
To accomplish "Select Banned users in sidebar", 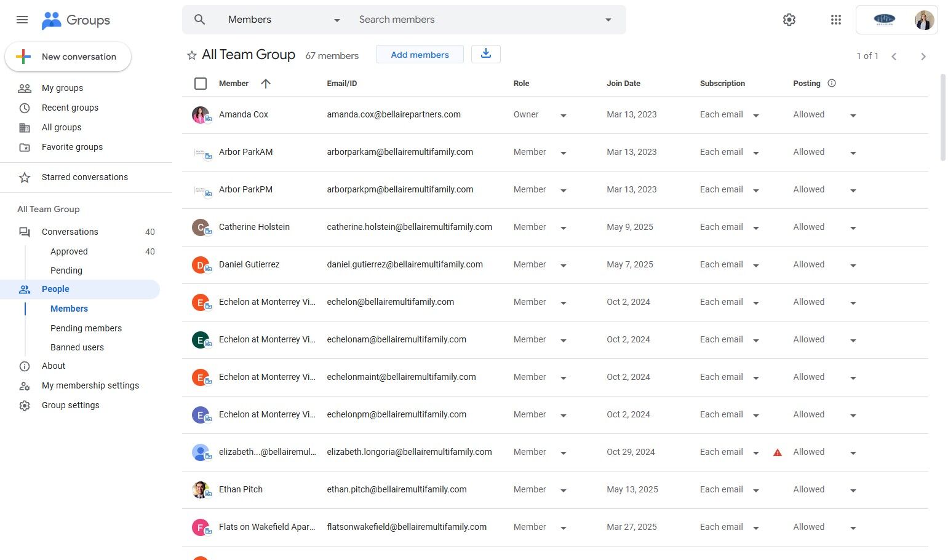I will point(77,347).
